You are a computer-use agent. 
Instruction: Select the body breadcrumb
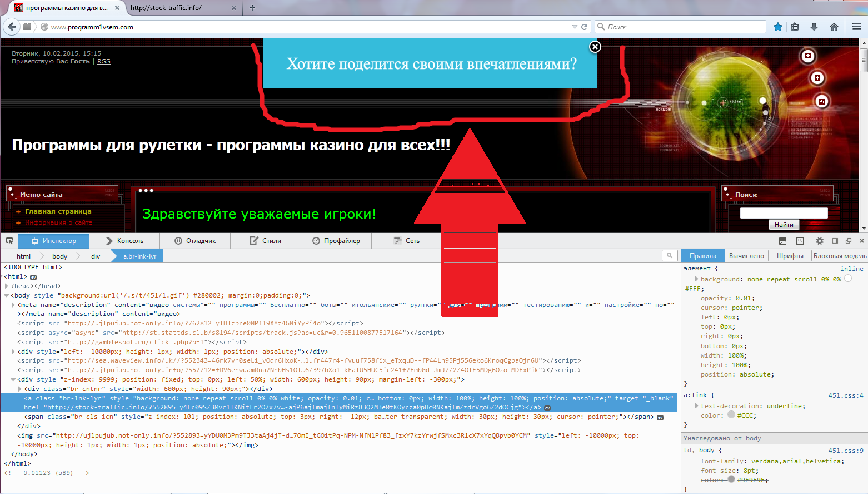coord(59,256)
